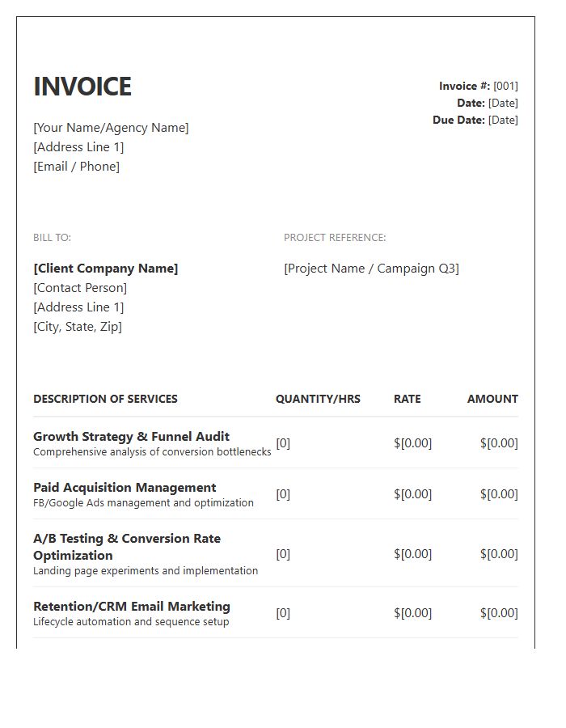
Task: Select Retention/CRM Email Marketing title
Action: pos(132,607)
